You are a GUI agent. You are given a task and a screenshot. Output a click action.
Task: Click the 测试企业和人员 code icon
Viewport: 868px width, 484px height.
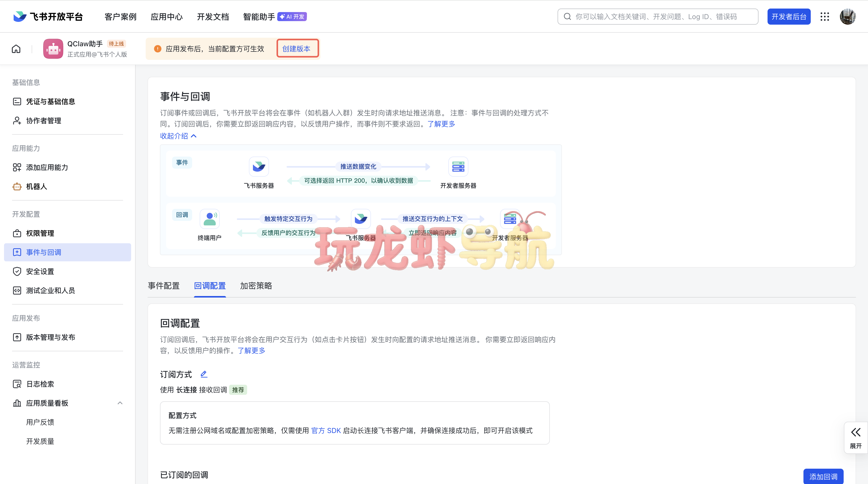[x=17, y=291]
